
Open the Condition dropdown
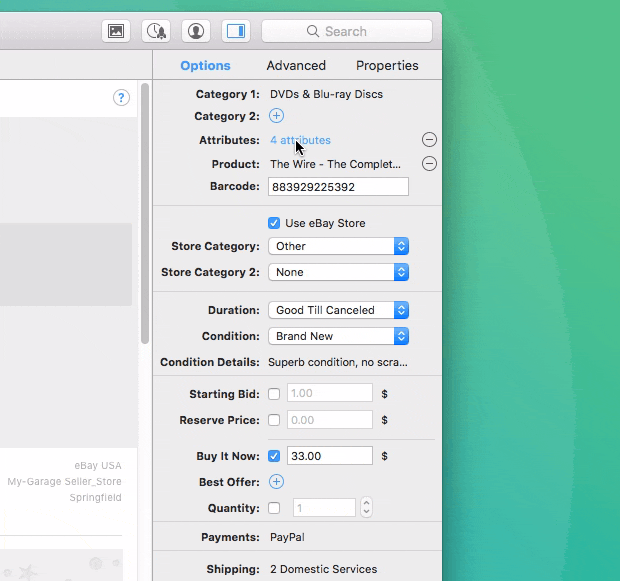[338, 336]
